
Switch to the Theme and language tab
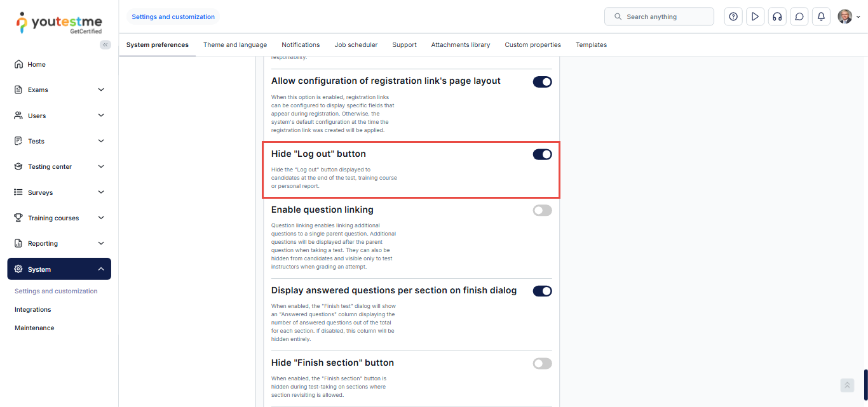pos(235,45)
